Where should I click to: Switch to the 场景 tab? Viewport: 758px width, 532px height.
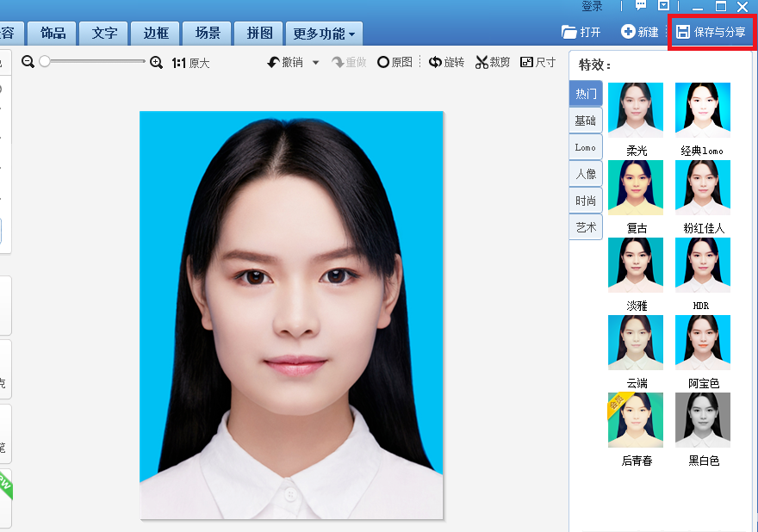(207, 33)
